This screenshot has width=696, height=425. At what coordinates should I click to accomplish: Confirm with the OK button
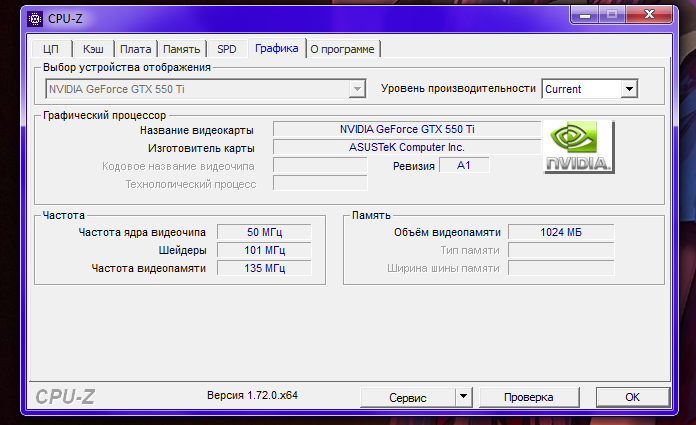pos(633,397)
